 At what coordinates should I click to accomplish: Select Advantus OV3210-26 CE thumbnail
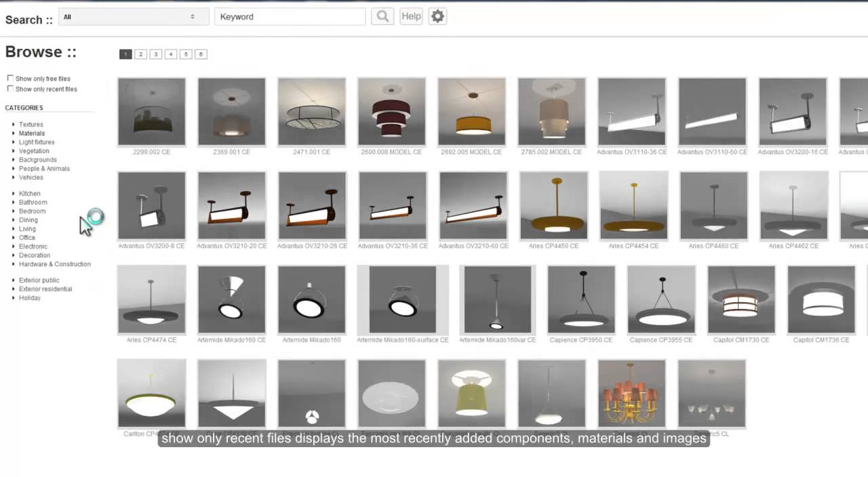click(312, 205)
